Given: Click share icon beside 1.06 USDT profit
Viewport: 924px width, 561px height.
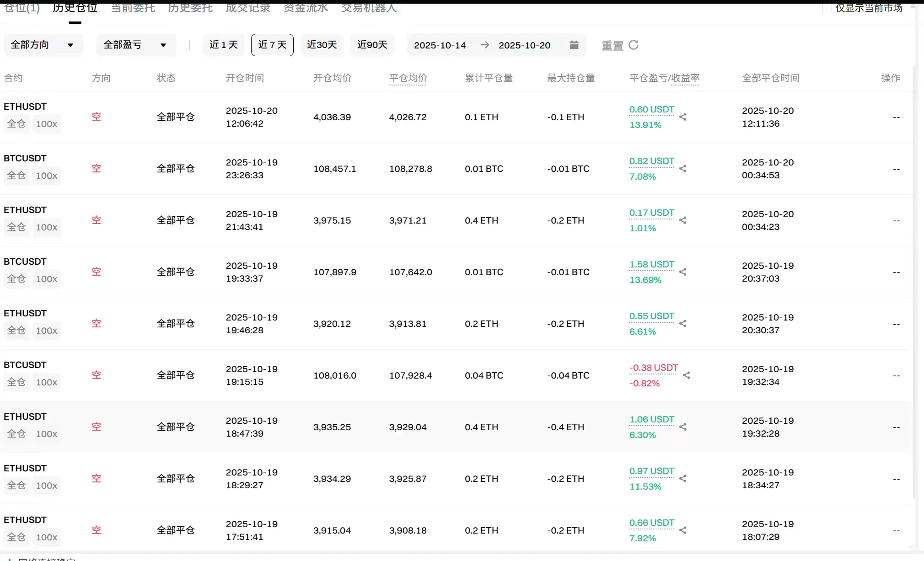Looking at the screenshot, I should (x=683, y=427).
